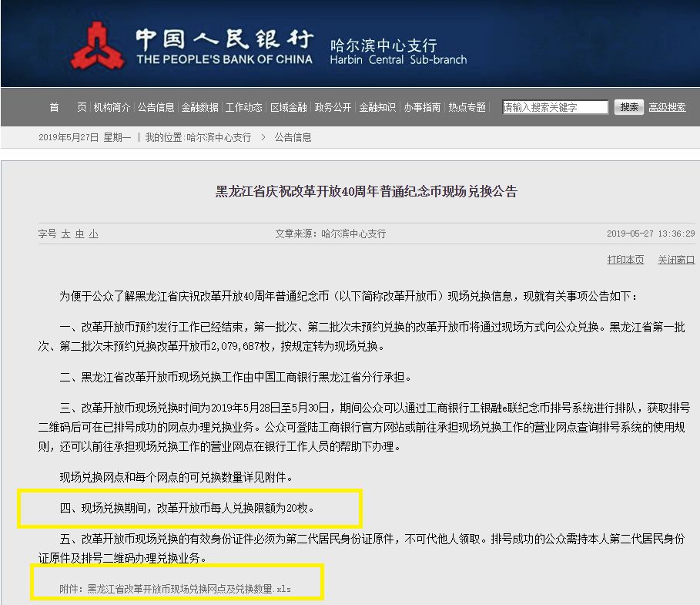Go to 公告信息 in navigation bar

tap(156, 107)
